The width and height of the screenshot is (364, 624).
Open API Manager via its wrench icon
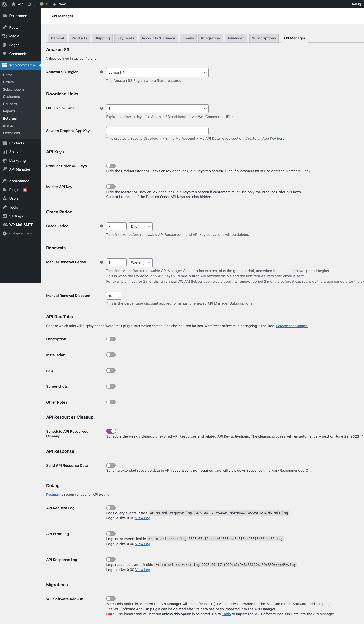5,169
